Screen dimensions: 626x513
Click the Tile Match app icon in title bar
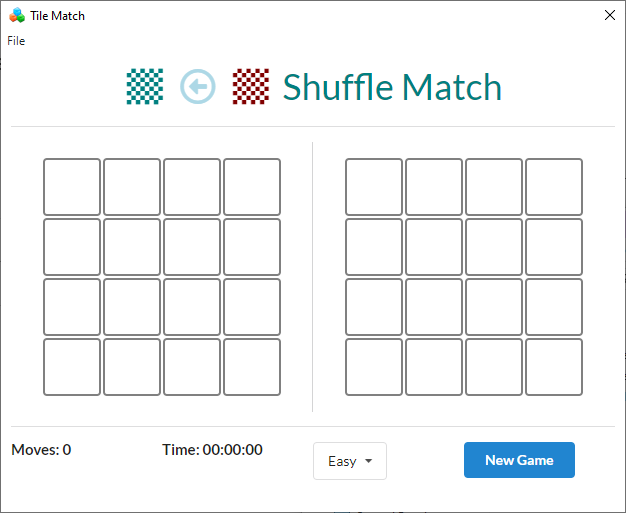tap(16, 15)
